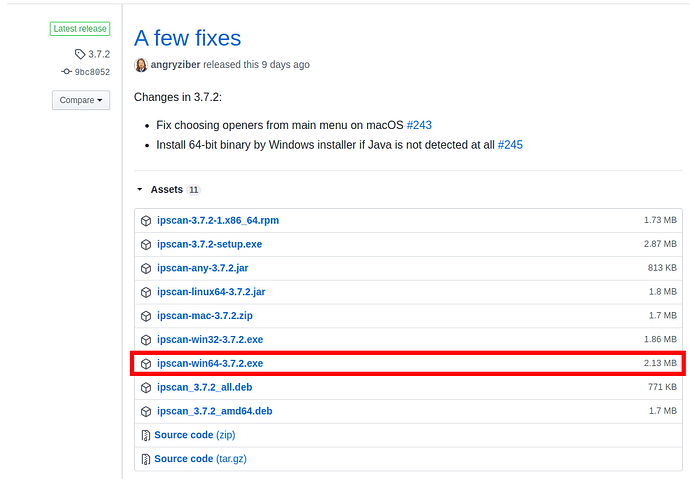Open the A few fixes release title
The width and height of the screenshot is (690, 479).
(x=187, y=38)
